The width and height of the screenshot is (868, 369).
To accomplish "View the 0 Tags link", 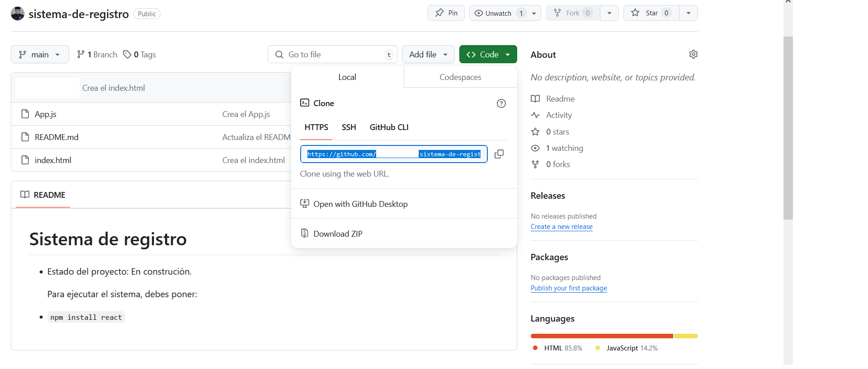I will (x=139, y=54).
